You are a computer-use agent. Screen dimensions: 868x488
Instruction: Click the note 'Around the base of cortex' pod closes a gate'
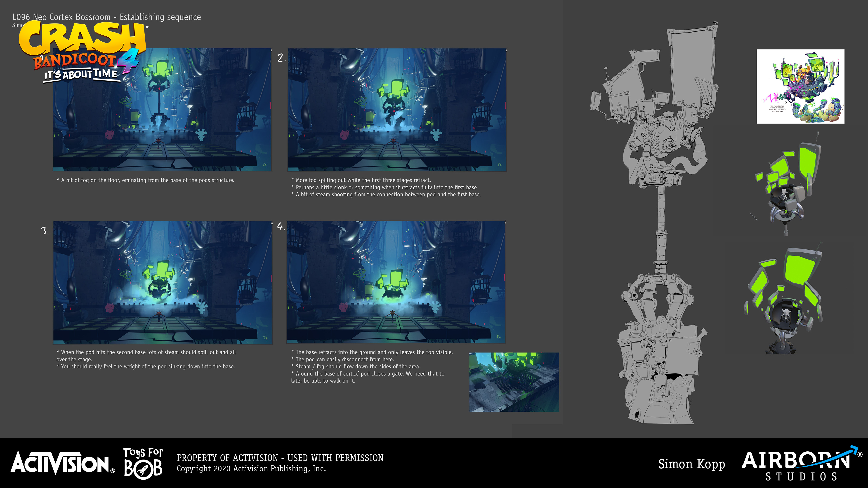point(368,377)
